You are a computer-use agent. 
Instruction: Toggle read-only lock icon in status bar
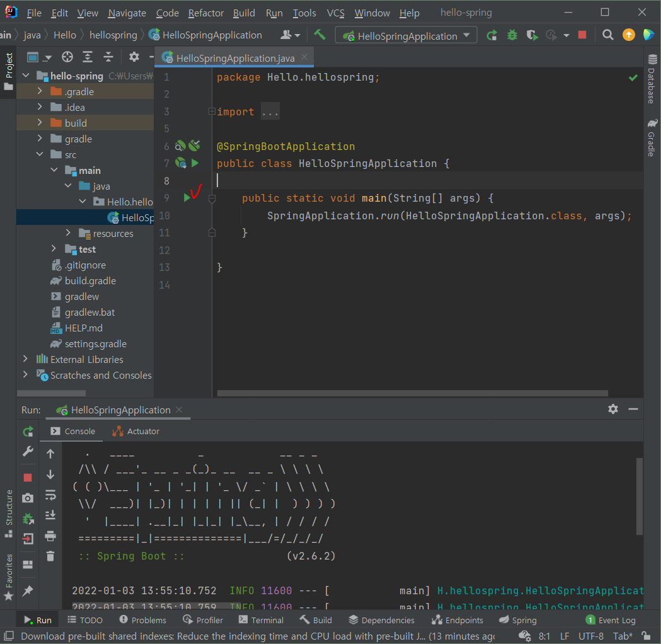tap(646, 636)
